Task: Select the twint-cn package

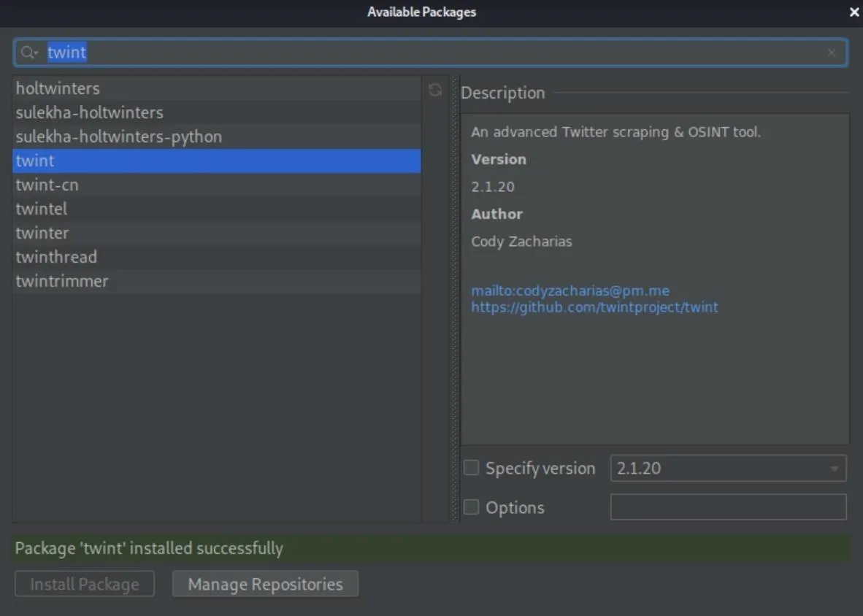Action: click(x=216, y=185)
